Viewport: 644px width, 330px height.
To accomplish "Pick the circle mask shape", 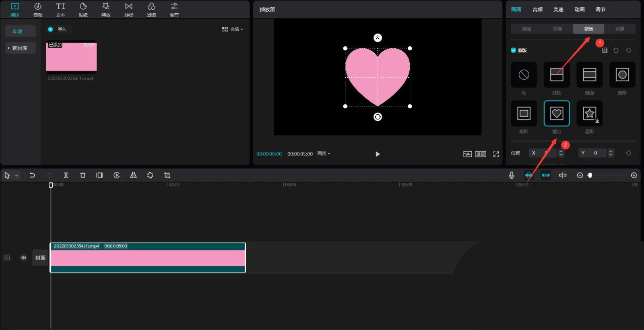I will point(622,75).
